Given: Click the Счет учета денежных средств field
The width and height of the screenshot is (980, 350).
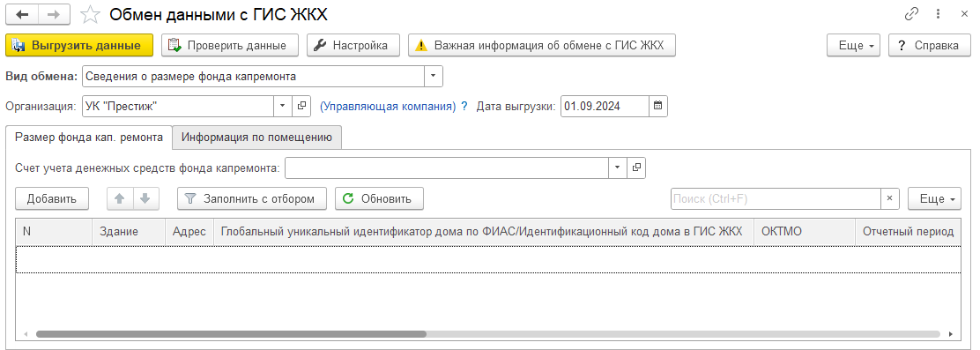Looking at the screenshot, I should point(446,168).
